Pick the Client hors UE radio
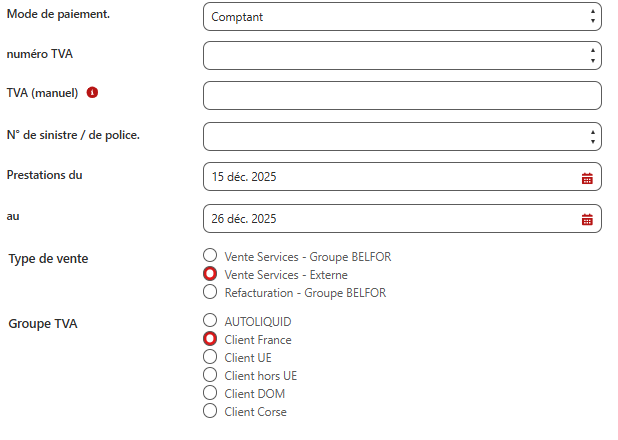The image size is (618, 440). point(210,375)
